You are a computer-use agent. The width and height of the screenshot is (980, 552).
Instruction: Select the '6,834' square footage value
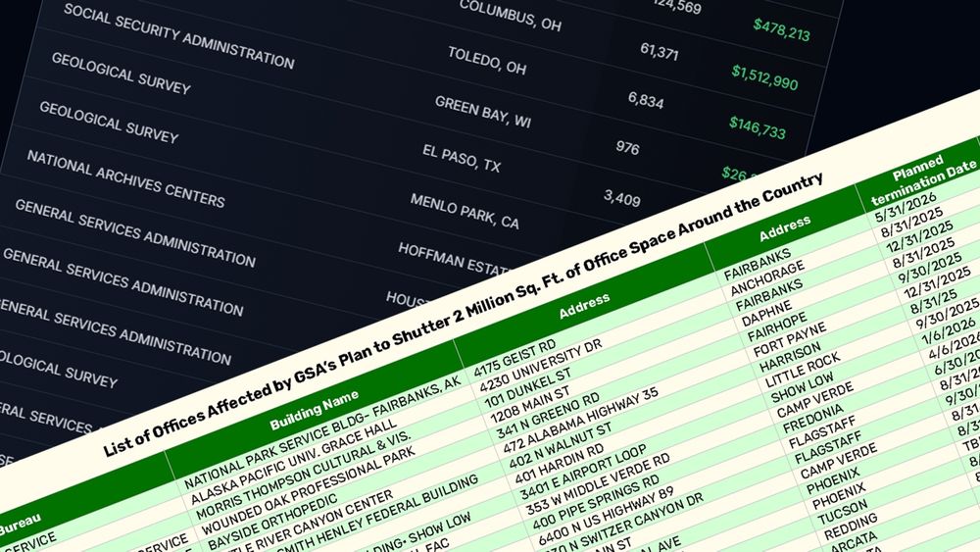(646, 99)
